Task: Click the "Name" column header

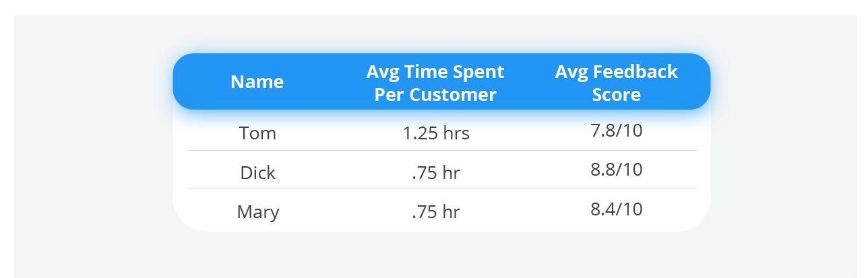Action: [x=257, y=82]
